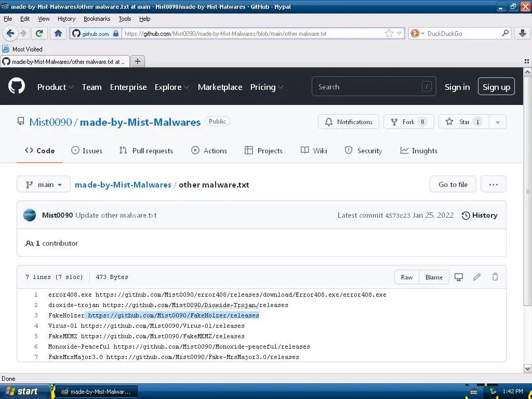Image resolution: width=532 pixels, height=399 pixels.
Task: Open the Security tab
Action: click(363, 151)
